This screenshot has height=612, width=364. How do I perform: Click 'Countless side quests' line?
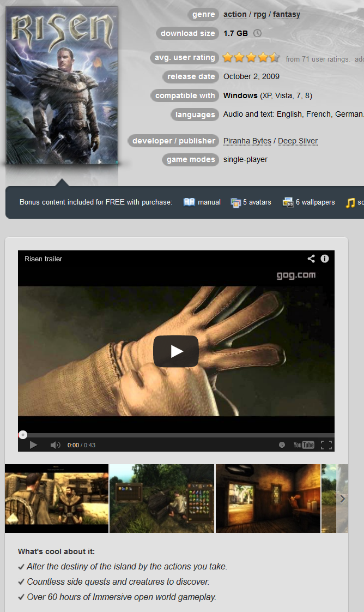118,581
